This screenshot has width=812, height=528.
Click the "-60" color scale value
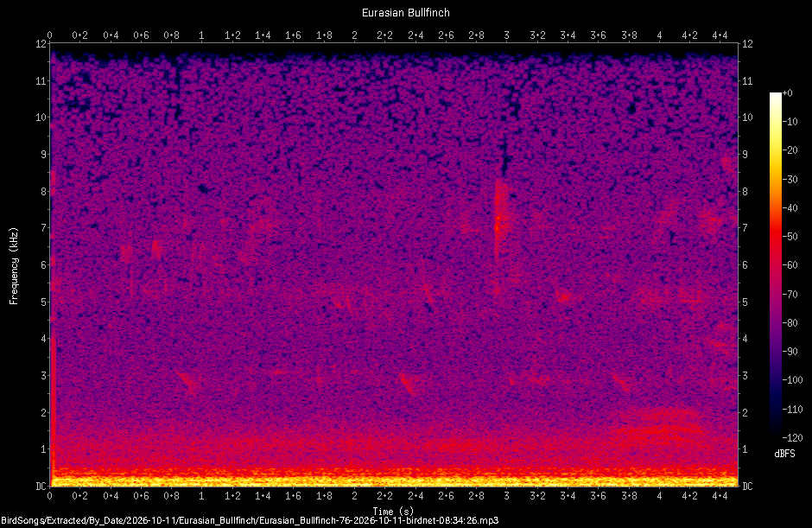point(790,265)
